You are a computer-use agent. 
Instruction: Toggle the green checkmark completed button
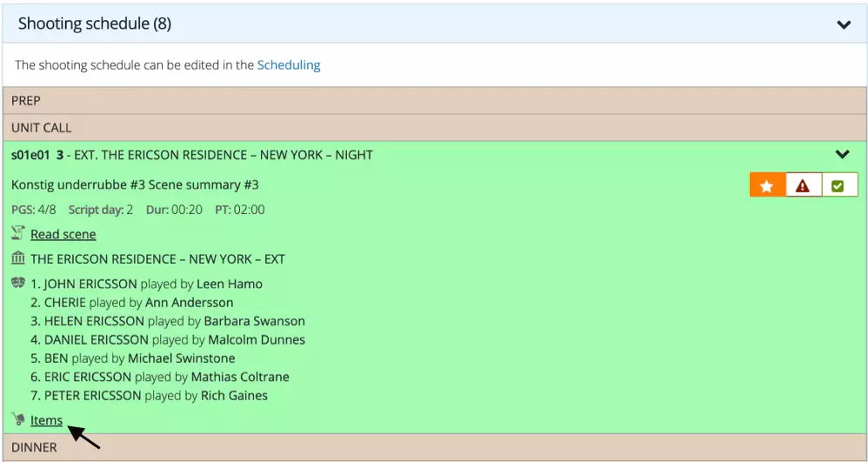(x=839, y=185)
